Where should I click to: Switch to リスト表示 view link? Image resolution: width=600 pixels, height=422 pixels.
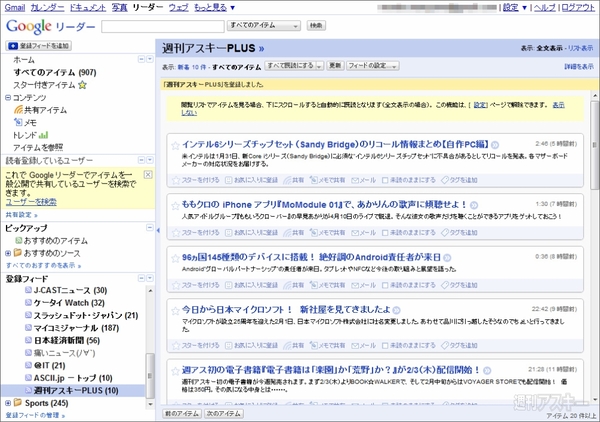pos(580,48)
